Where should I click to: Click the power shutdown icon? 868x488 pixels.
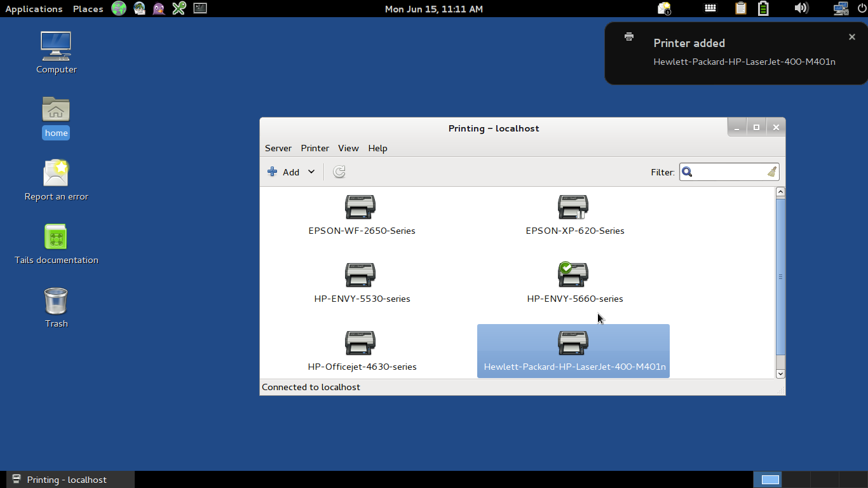[862, 8]
